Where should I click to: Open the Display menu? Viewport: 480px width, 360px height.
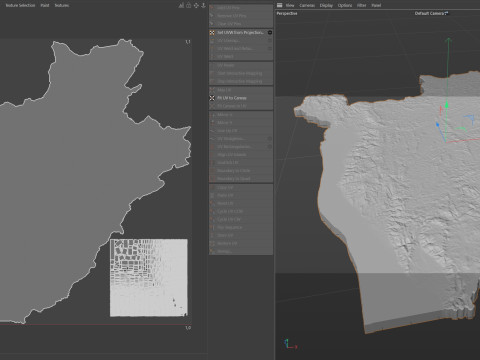click(326, 5)
